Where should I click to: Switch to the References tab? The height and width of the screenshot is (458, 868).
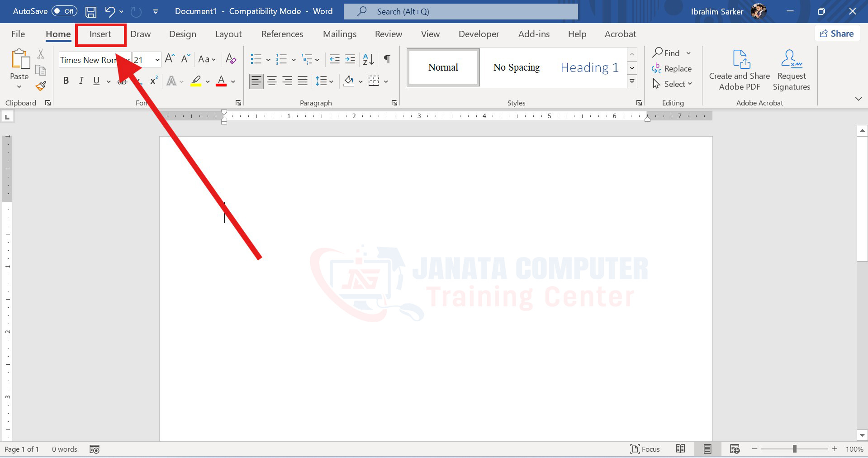(x=282, y=34)
